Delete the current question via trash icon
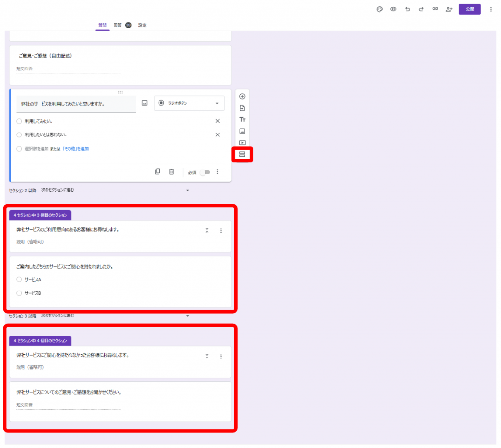 tap(171, 172)
